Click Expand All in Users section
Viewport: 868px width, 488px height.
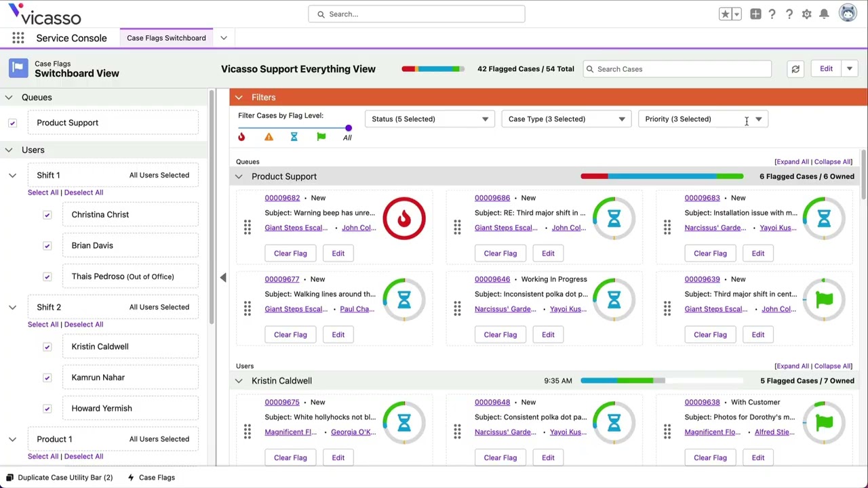coord(791,367)
